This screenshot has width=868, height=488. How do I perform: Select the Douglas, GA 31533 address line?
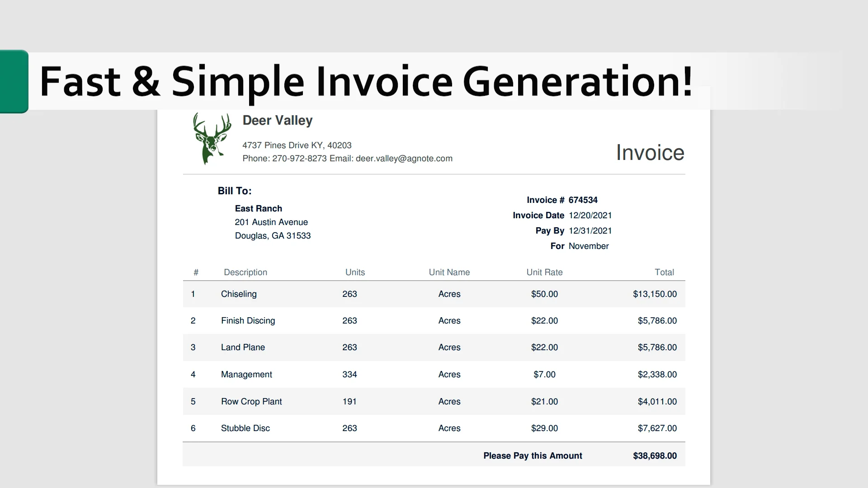(x=273, y=235)
